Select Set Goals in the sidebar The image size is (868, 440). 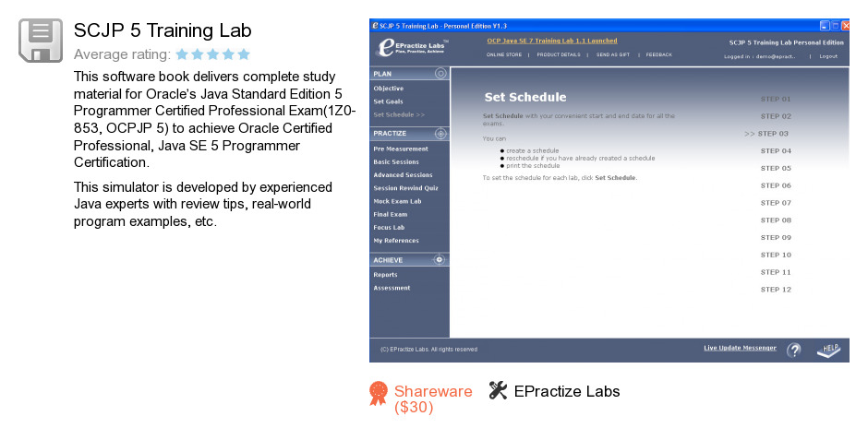tap(388, 101)
